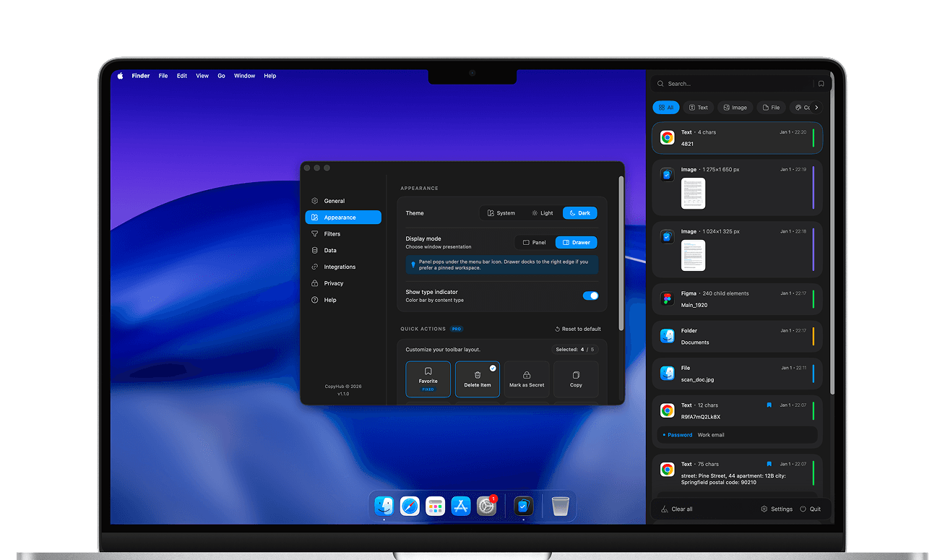Filter clips by All
The image size is (945, 560).
[666, 108]
